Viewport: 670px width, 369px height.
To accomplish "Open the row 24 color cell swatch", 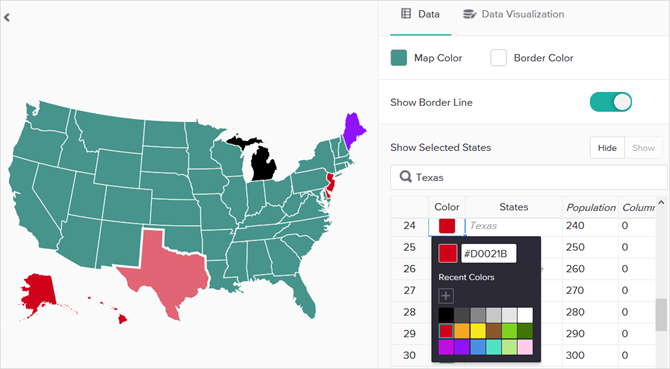I will pos(447,226).
